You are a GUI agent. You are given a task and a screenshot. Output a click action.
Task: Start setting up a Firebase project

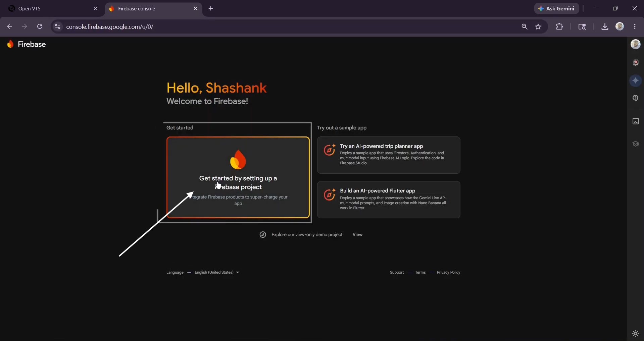click(238, 177)
